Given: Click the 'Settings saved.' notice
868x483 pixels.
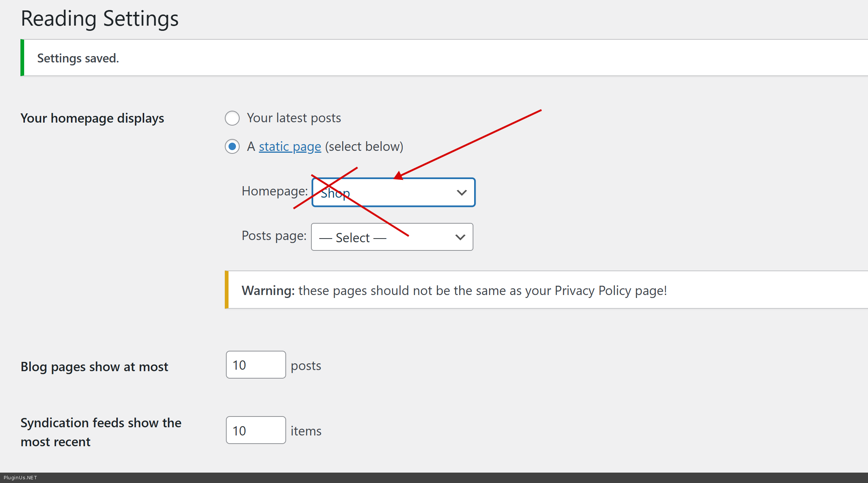Looking at the screenshot, I should pyautogui.click(x=78, y=58).
